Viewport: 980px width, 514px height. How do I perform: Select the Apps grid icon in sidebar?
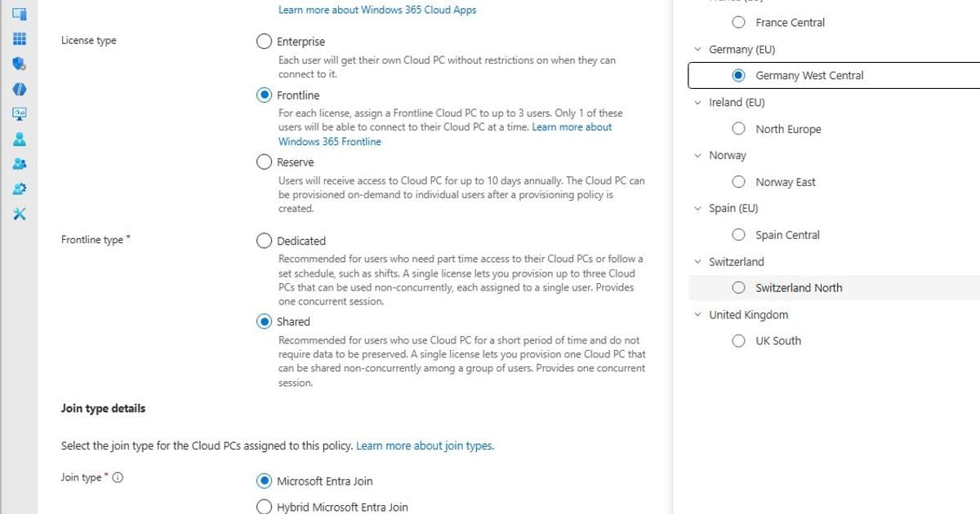point(18,38)
